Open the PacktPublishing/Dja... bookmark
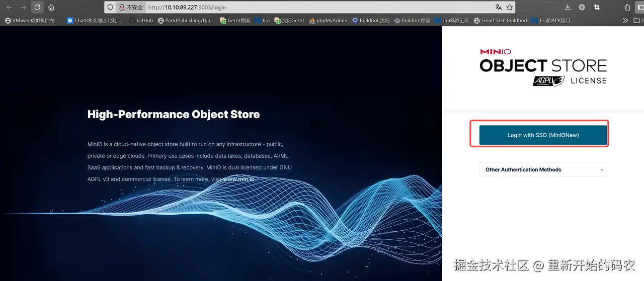 (186, 21)
